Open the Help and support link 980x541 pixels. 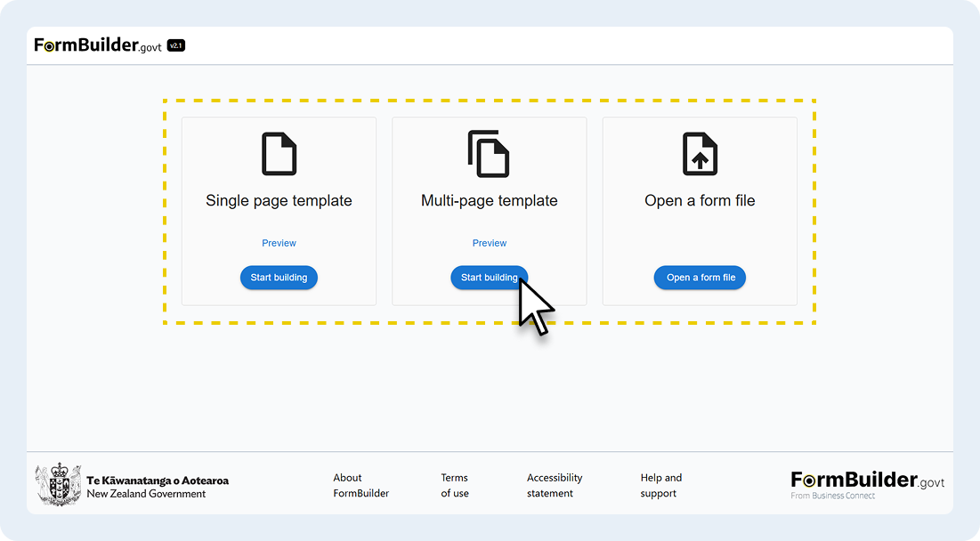660,486
